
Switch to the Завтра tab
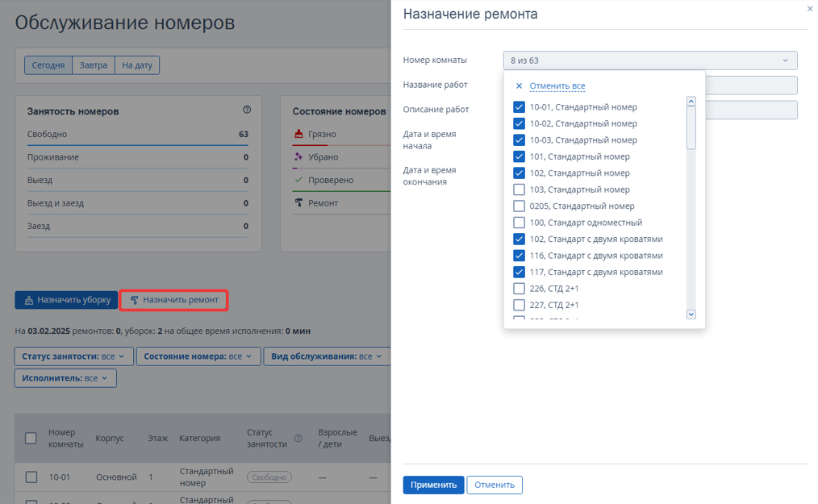point(94,65)
